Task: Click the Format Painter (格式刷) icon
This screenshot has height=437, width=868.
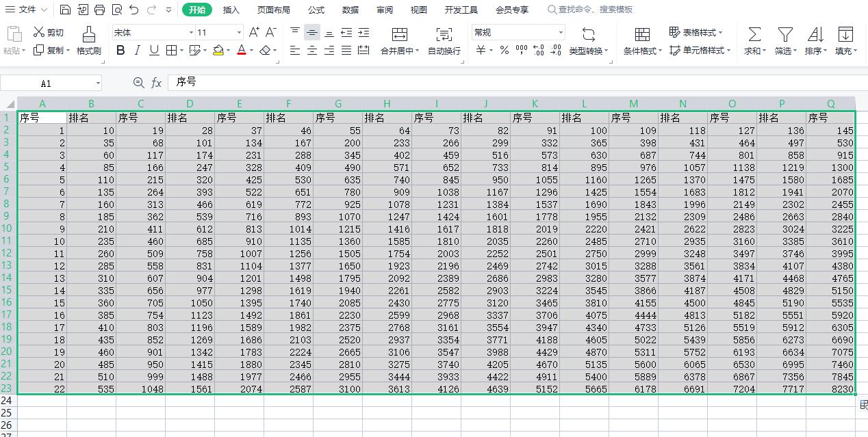Action: [88, 34]
